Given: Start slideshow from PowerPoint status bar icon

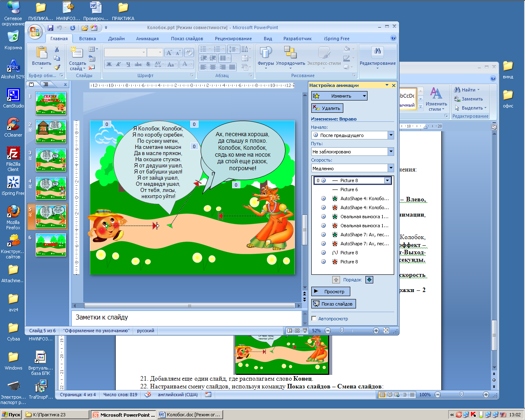Looking at the screenshot, I should pos(305,331).
